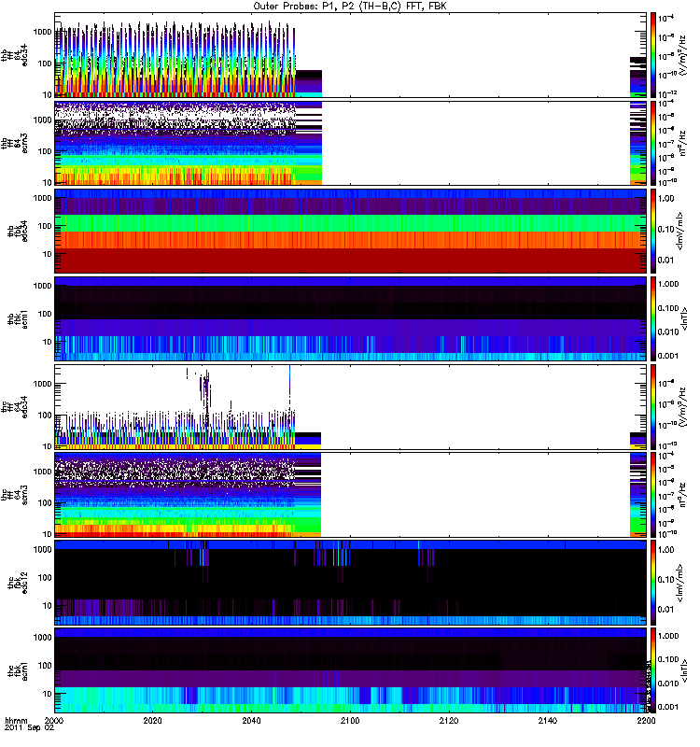
Task: Click the '2140' time axis label
Action: [x=548, y=720]
